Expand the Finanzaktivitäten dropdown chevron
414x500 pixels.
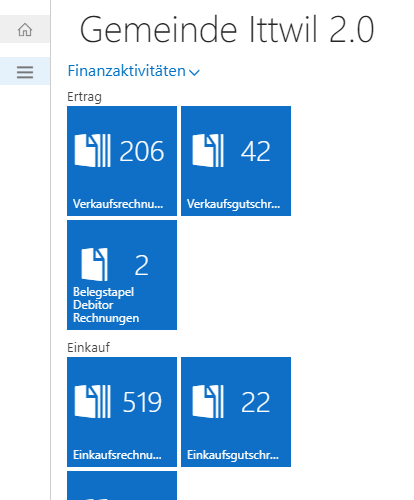click(x=194, y=72)
